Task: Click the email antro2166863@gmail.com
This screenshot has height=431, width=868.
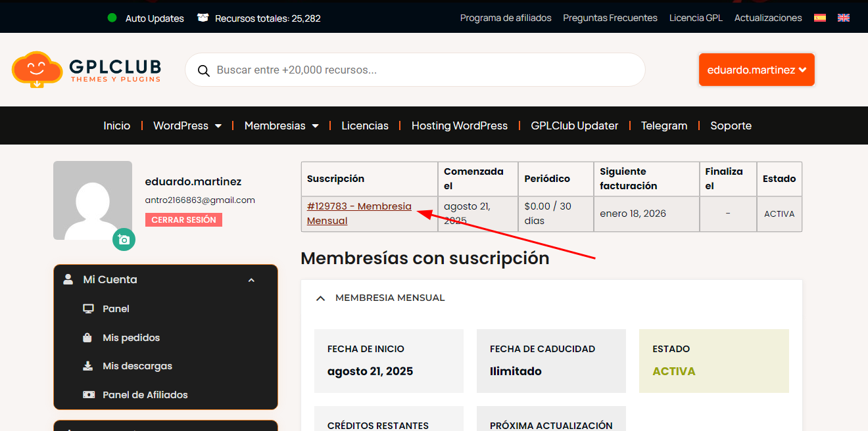Action: [200, 200]
